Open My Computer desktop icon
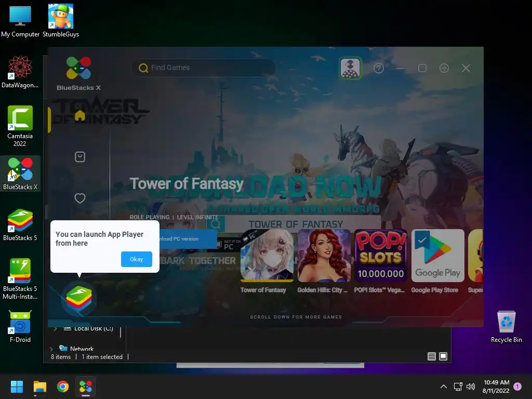This screenshot has height=399, width=532. pyautogui.click(x=20, y=21)
